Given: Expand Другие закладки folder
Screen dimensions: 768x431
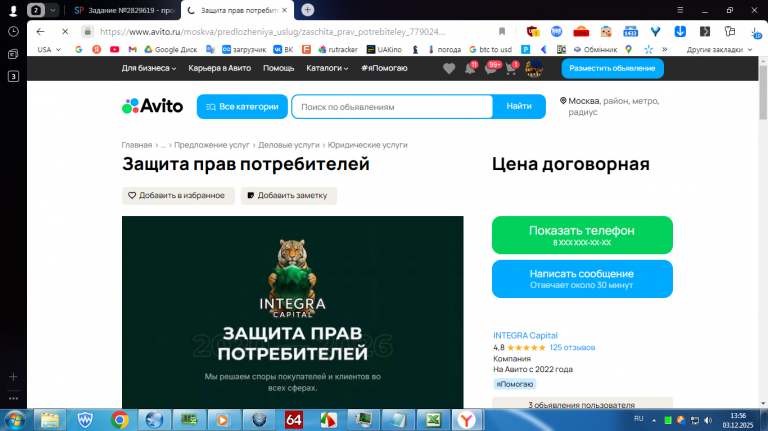Looking at the screenshot, I should pyautogui.click(x=719, y=49).
